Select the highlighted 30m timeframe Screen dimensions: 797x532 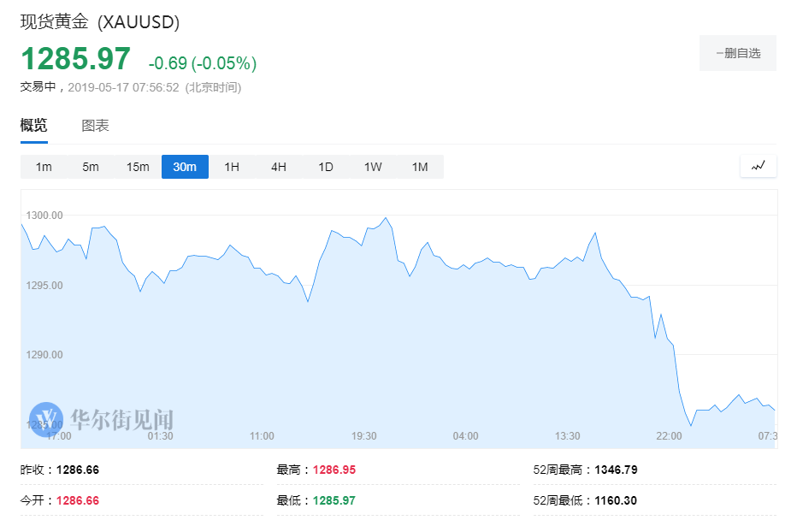(185, 167)
